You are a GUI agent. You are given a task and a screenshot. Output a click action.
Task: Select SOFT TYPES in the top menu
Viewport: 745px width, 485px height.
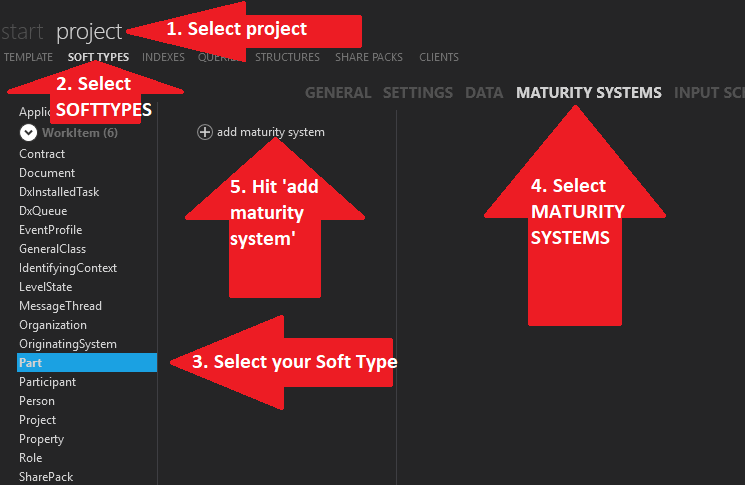[x=98, y=57]
